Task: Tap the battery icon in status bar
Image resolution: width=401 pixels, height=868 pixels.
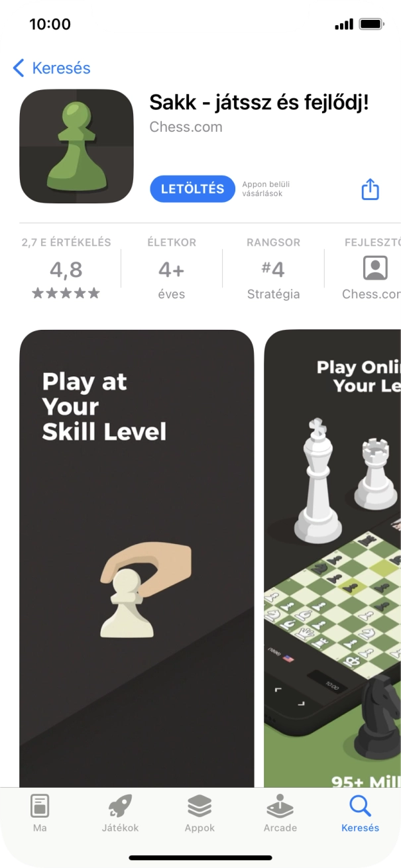Action: point(372,25)
